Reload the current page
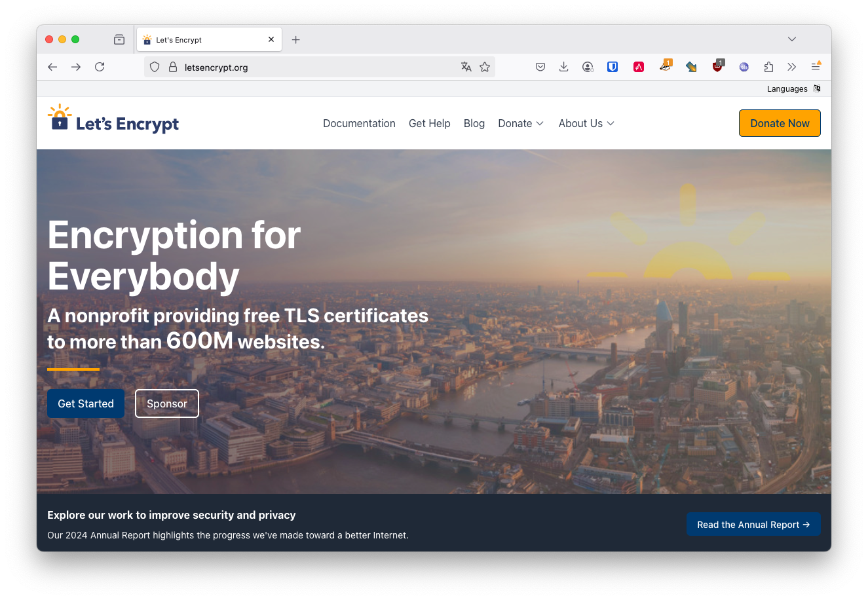 pyautogui.click(x=100, y=67)
